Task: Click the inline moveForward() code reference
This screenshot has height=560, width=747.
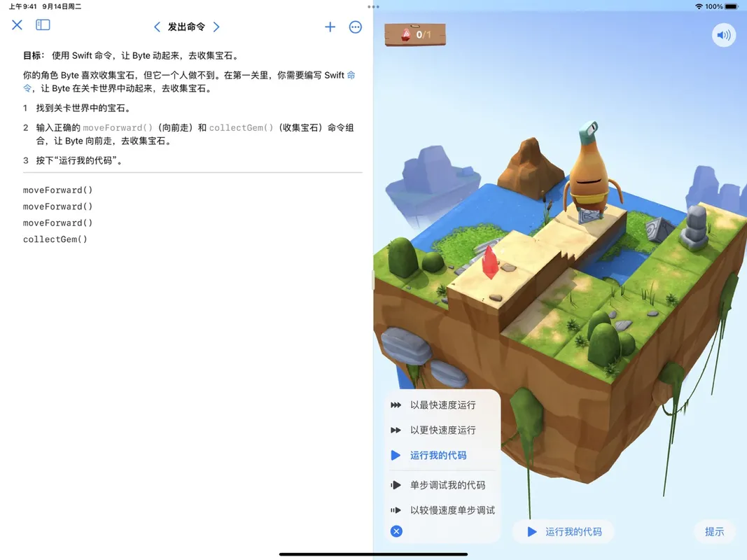Action: [118, 127]
